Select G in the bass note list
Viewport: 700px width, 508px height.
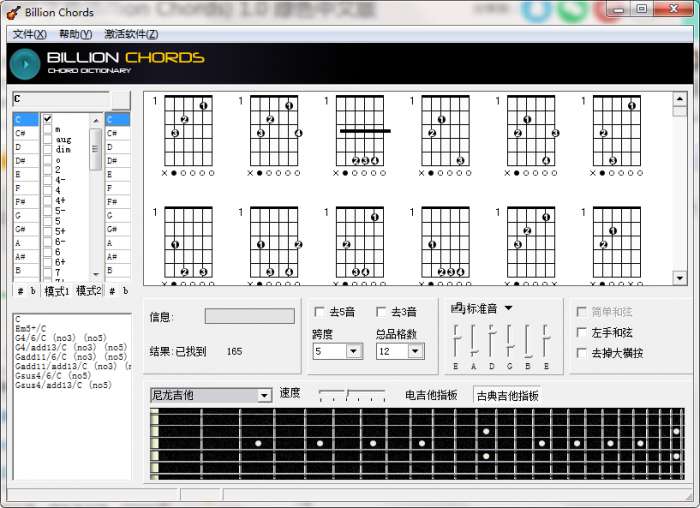click(x=118, y=216)
